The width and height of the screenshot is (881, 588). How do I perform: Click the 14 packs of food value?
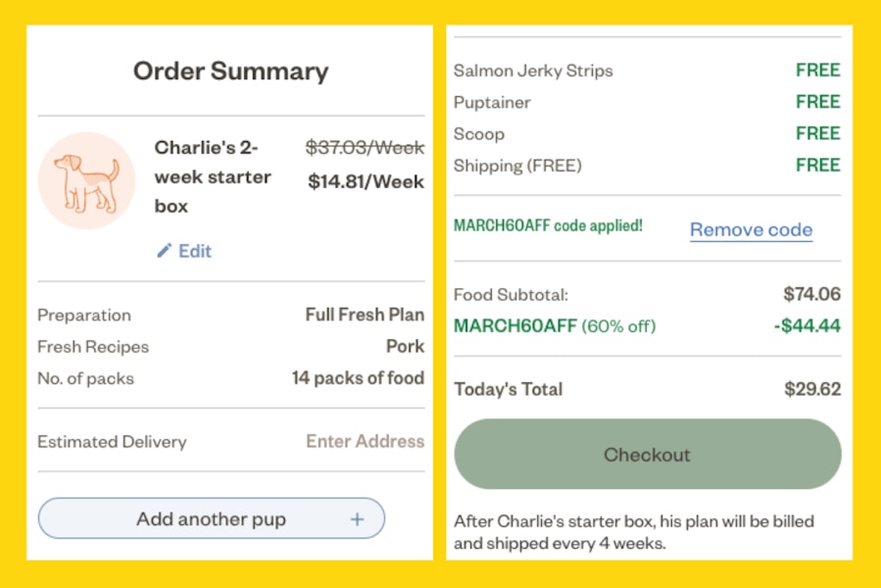(x=358, y=377)
